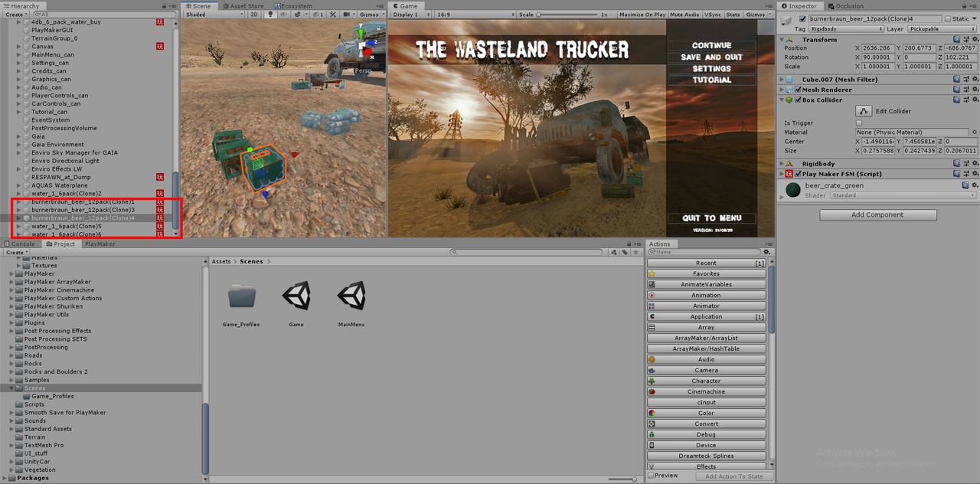Open Scene view Gizmos dropdown
980x484 pixels.
click(x=371, y=14)
